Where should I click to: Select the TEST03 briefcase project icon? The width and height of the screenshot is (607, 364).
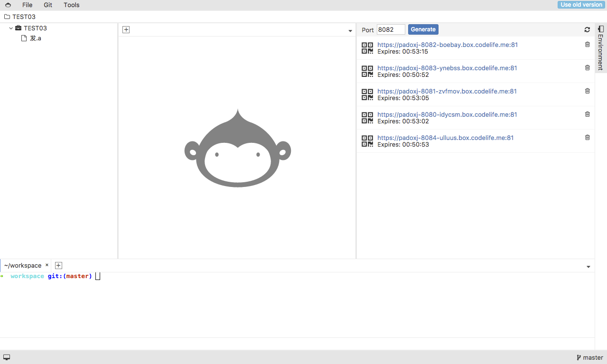(18, 28)
